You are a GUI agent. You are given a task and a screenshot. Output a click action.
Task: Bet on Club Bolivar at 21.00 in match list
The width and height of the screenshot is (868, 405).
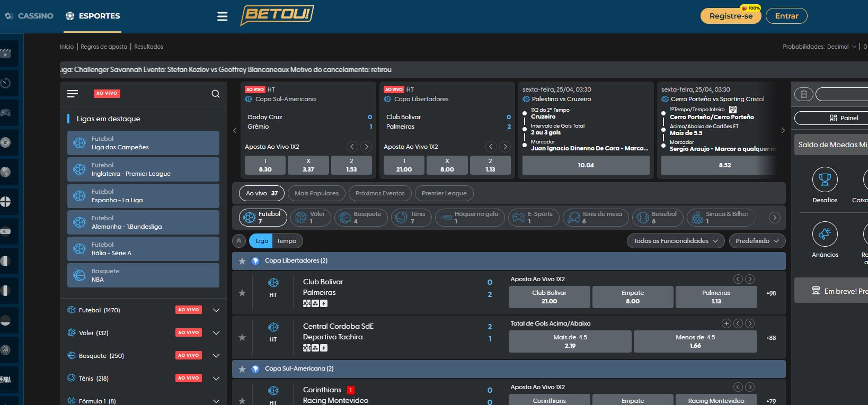click(549, 297)
